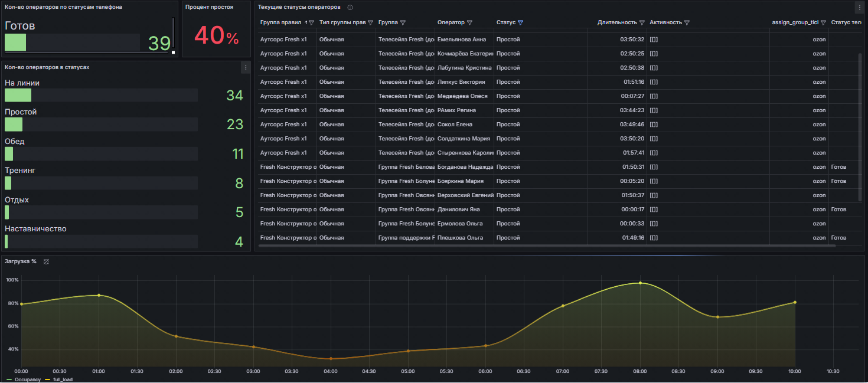
Task: Click filter icon on Тип группы прав column
Action: pos(370,22)
